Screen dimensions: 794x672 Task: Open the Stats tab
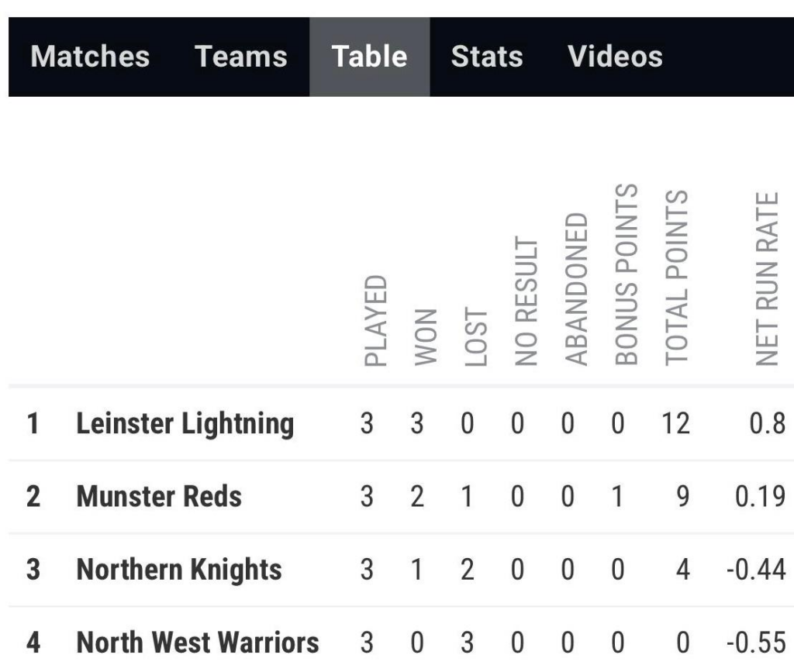[x=487, y=56]
